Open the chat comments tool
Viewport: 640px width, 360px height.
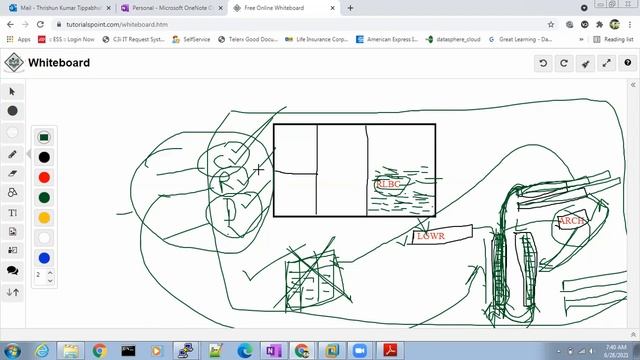tap(12, 271)
